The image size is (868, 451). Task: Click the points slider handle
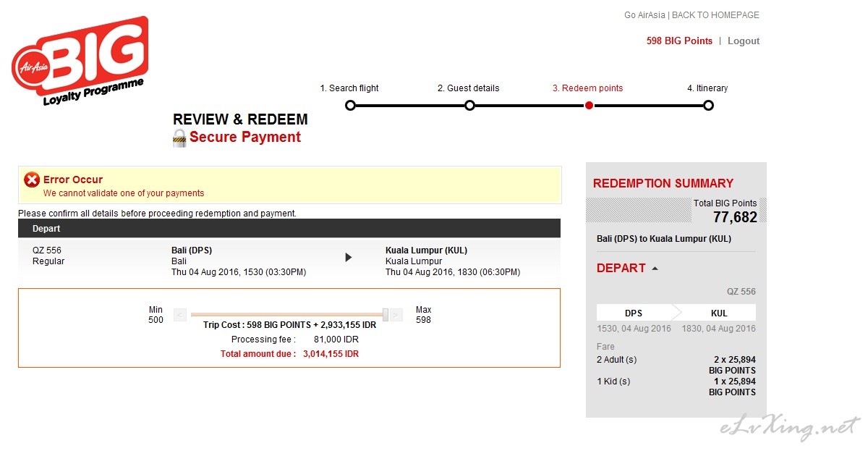pyautogui.click(x=386, y=314)
